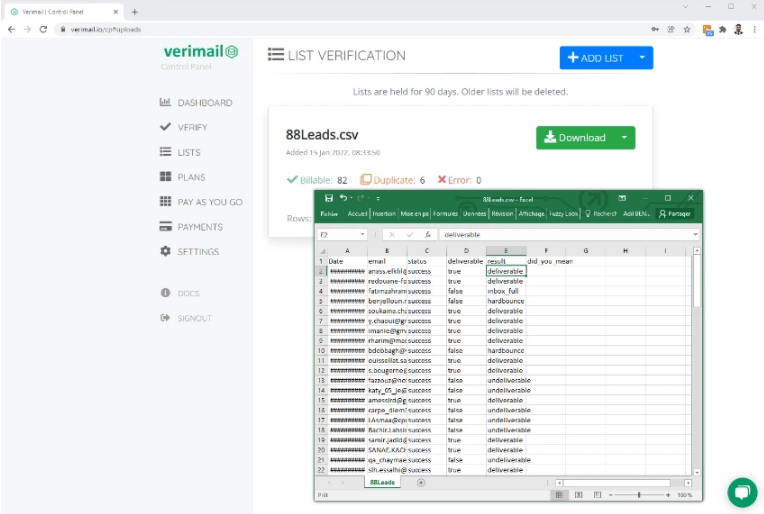764x514 pixels.
Task: Select the 'result' header cell
Action: coord(506,261)
